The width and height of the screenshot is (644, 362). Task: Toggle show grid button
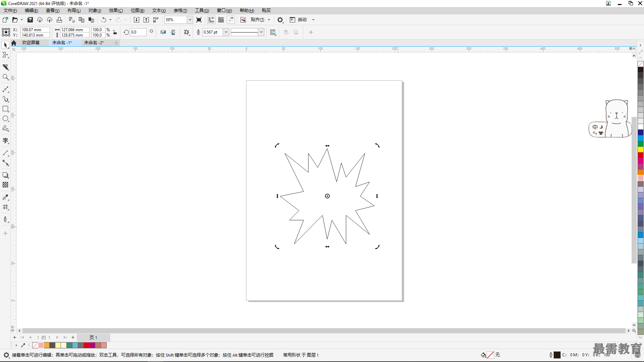click(221, 20)
